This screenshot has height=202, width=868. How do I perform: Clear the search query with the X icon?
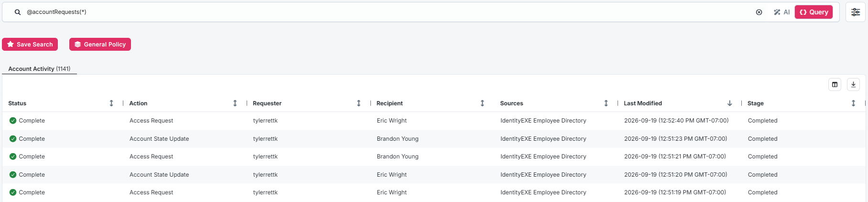759,12
